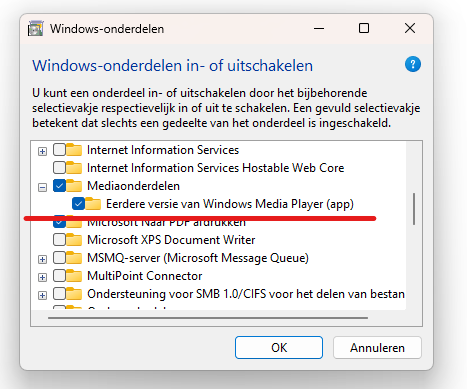Select the Internet Information Services folder icon
This screenshot has width=467, height=389.
pyautogui.click(x=74, y=150)
